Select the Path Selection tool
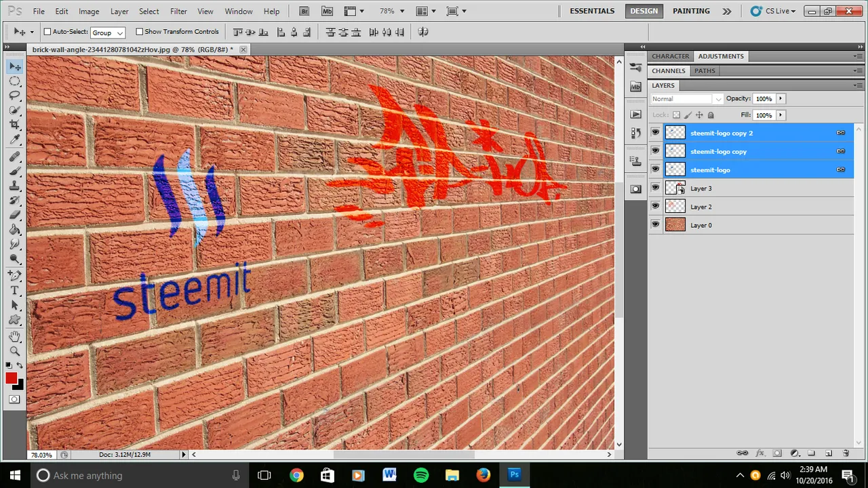The height and width of the screenshot is (488, 868). pos(14,306)
